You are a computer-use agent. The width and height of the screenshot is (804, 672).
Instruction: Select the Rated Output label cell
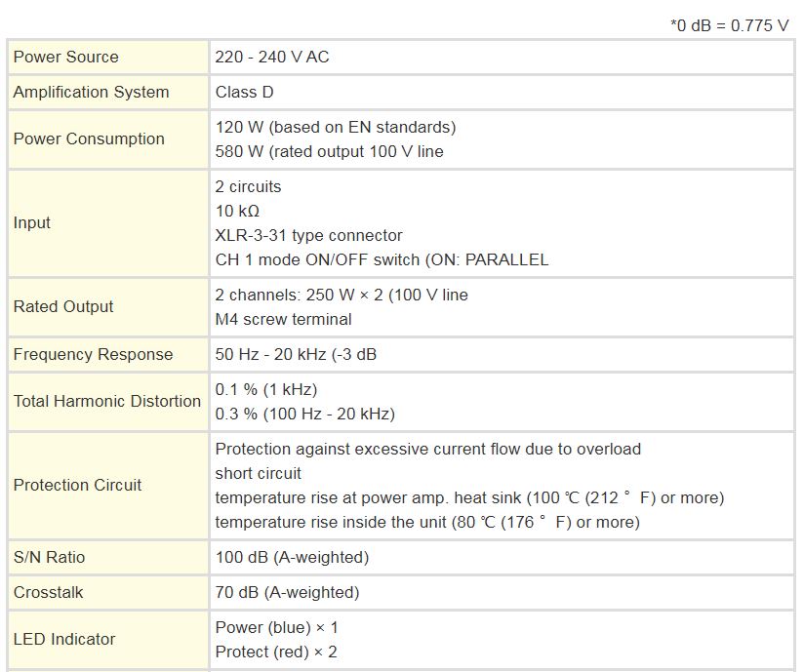[x=63, y=306]
